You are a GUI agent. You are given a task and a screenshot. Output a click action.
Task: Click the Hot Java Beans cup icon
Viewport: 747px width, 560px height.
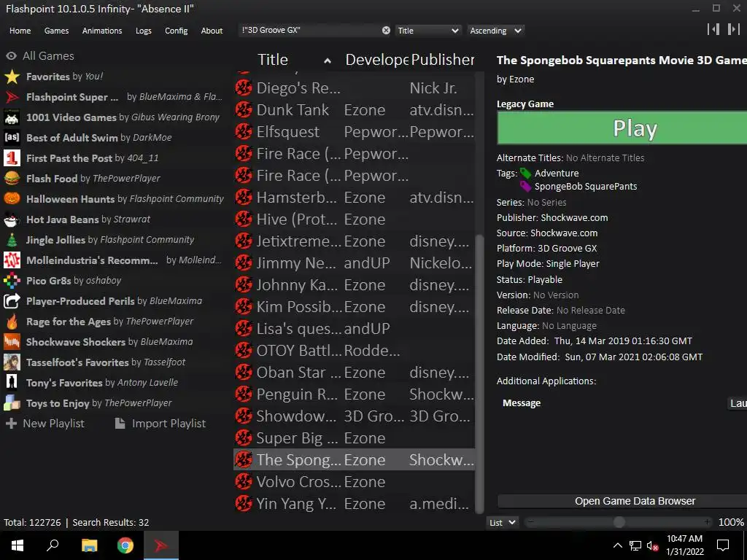tap(12, 219)
